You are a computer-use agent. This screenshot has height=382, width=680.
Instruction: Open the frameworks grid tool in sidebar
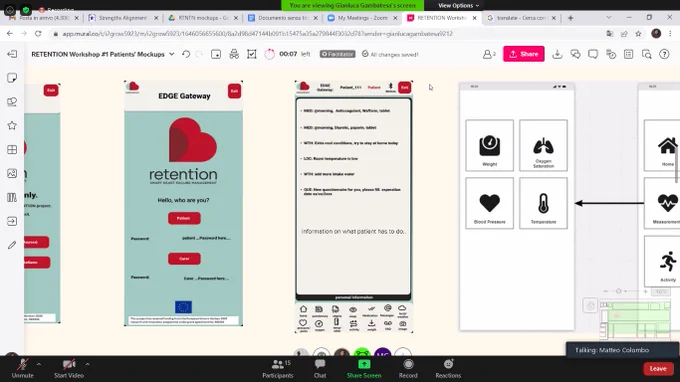click(12, 150)
